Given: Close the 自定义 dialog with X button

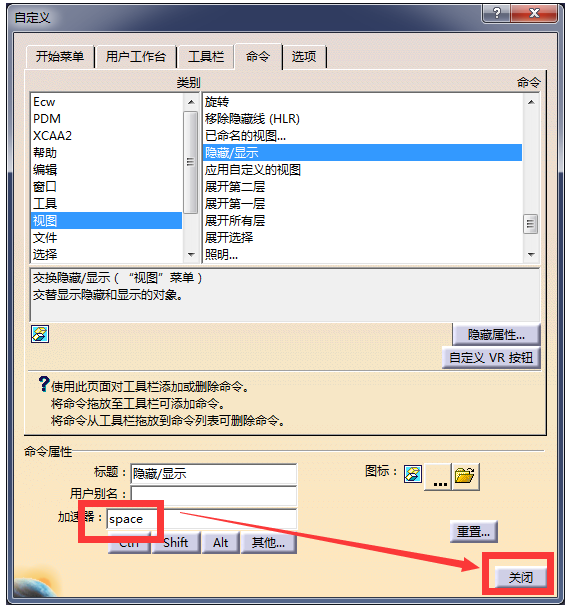Looking at the screenshot, I should pos(534,13).
